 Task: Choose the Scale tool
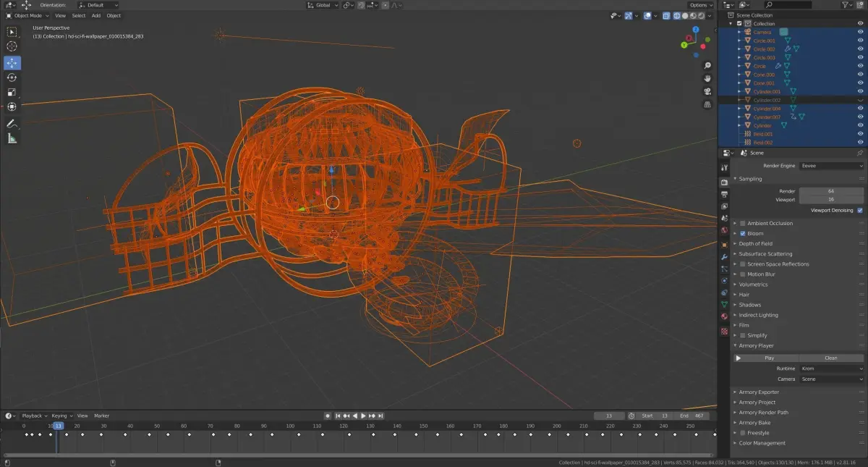point(12,92)
